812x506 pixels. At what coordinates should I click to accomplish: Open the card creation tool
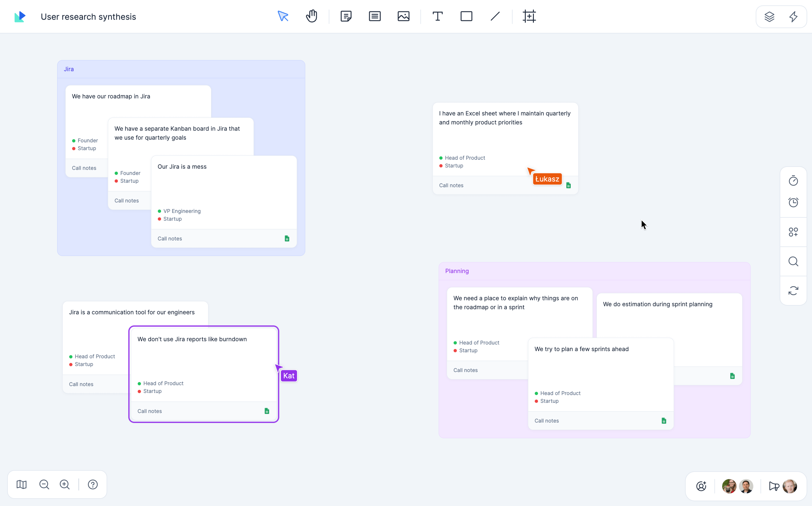coord(375,16)
